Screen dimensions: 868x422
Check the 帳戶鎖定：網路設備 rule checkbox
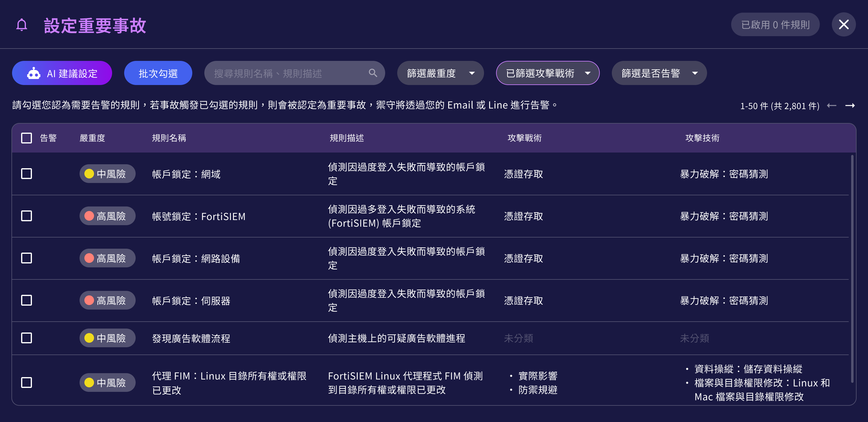tap(26, 258)
